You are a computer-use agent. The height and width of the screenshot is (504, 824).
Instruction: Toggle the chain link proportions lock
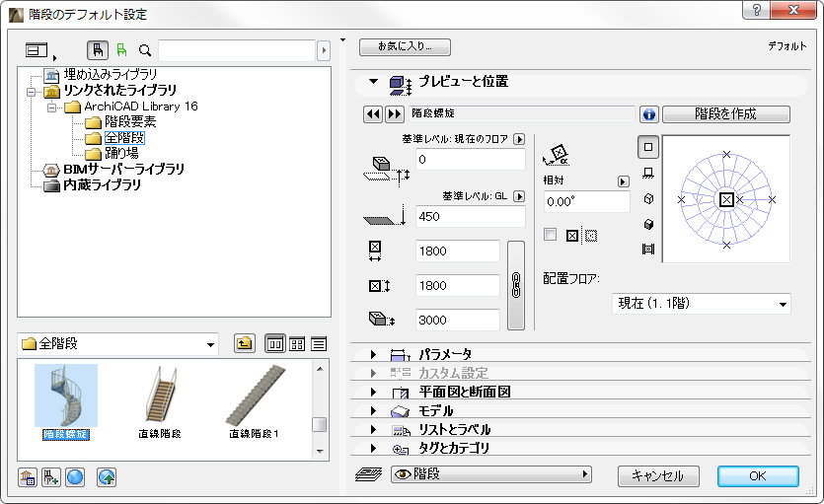click(516, 286)
